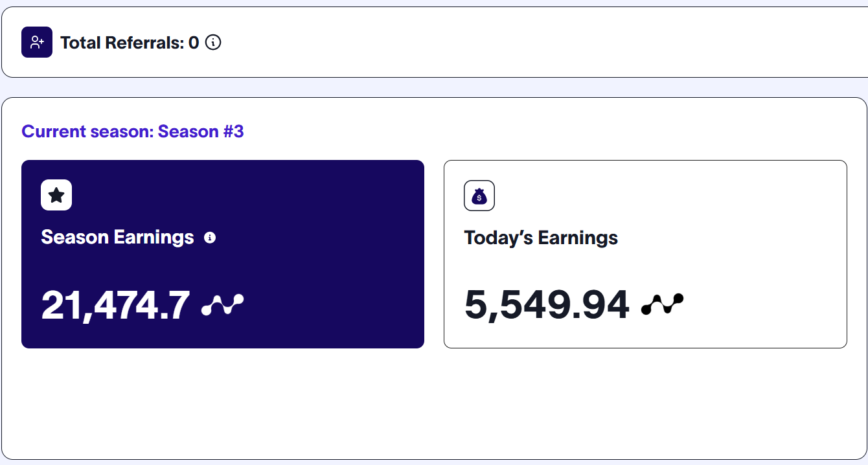Select the Season #3 text

point(201,131)
